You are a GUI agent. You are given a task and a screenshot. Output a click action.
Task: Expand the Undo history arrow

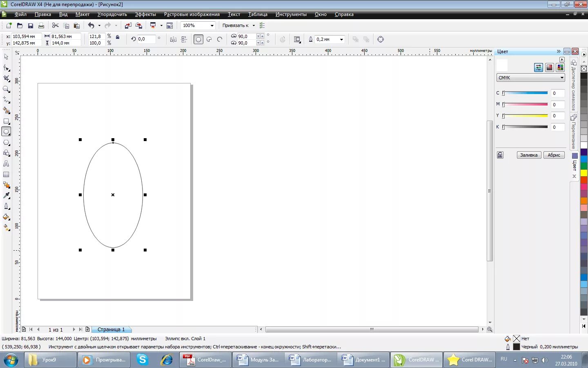(99, 25)
